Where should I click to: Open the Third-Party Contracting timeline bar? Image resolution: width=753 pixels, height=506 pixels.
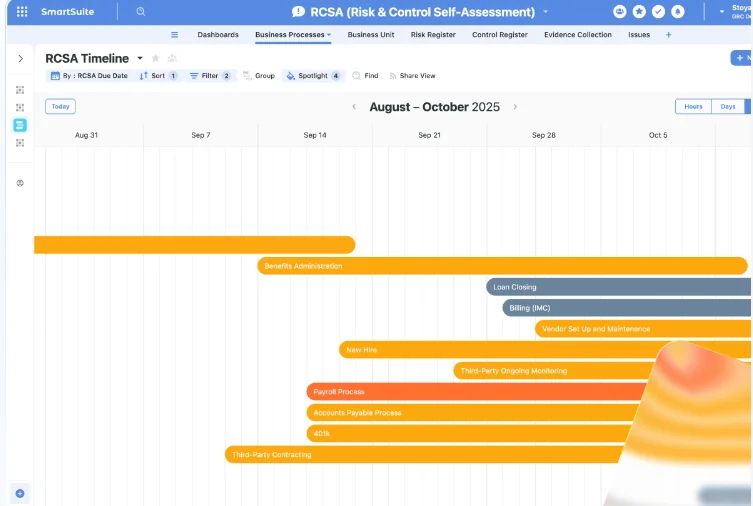point(425,455)
